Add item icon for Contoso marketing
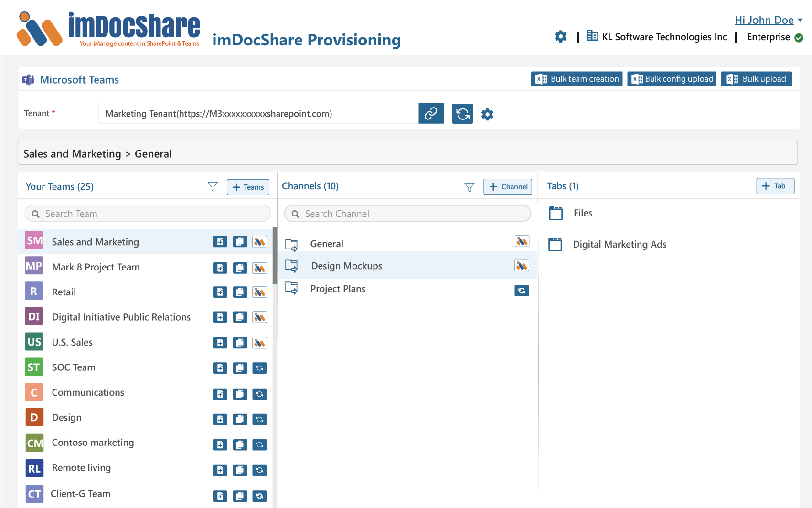The image size is (812, 508). point(220,445)
